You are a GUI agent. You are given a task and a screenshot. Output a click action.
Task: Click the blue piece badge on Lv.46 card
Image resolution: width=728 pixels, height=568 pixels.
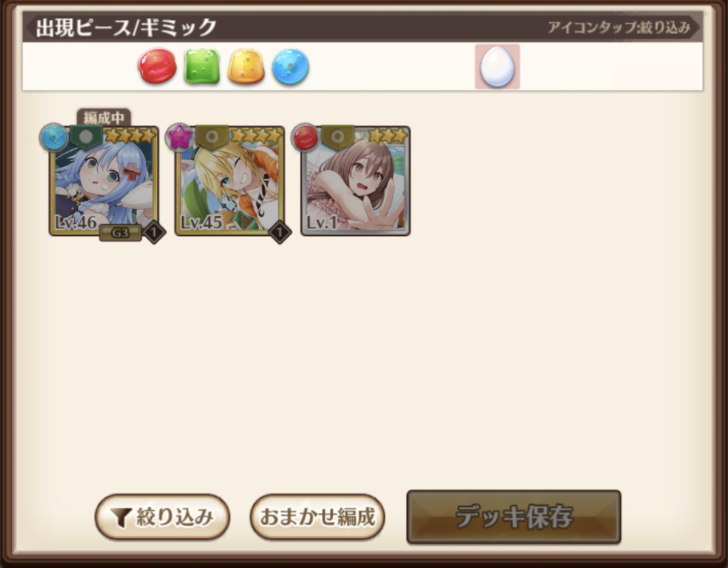[x=54, y=137]
